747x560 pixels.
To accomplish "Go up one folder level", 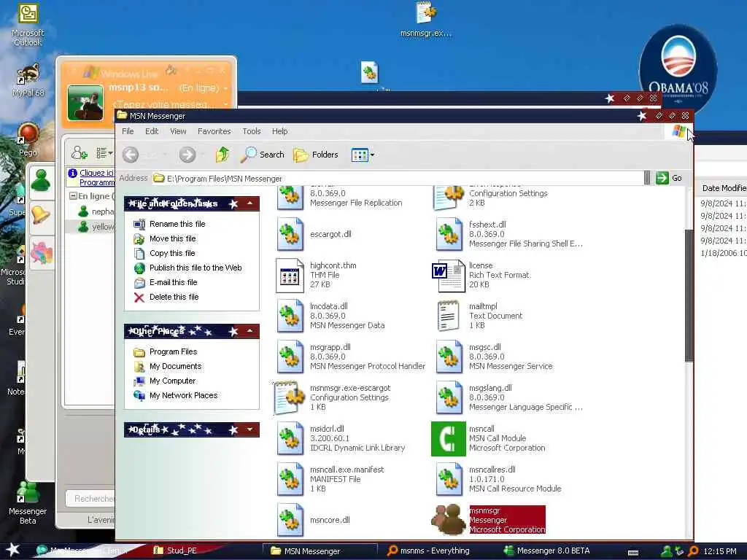I will pos(222,155).
